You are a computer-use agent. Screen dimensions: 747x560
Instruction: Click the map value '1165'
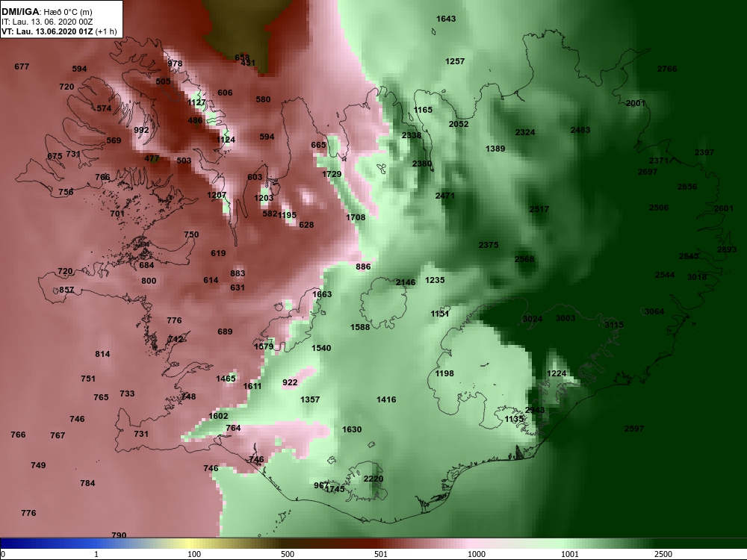[423, 110]
